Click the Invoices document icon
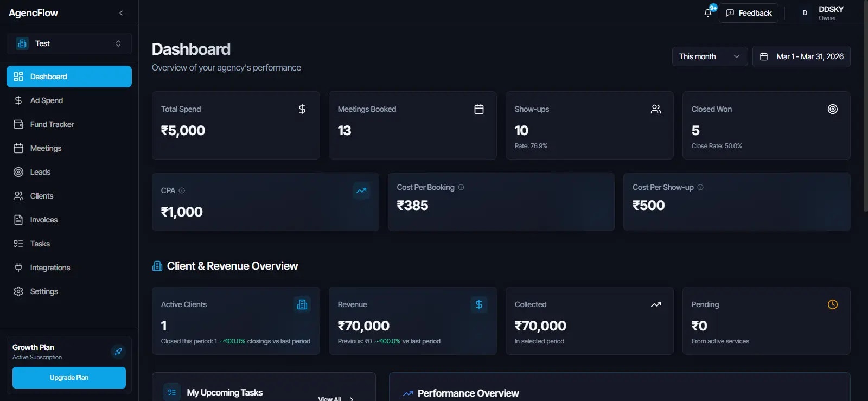Viewport: 868px width, 401px height. click(18, 220)
